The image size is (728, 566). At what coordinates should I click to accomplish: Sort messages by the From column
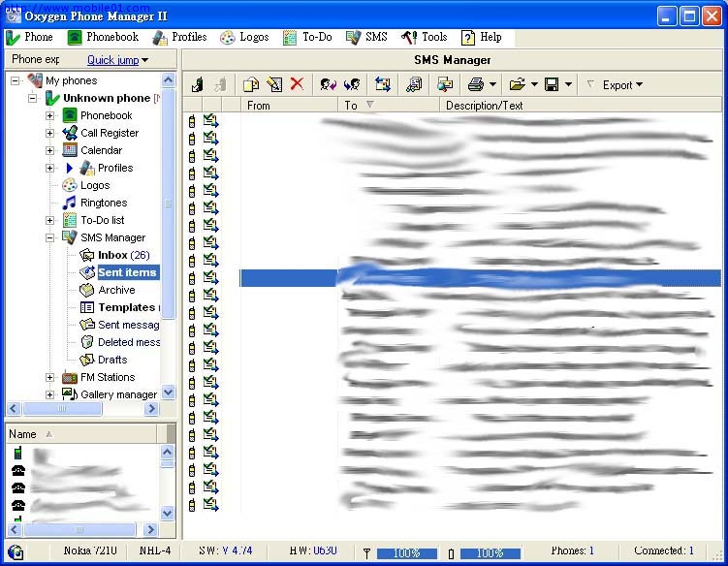tap(289, 106)
